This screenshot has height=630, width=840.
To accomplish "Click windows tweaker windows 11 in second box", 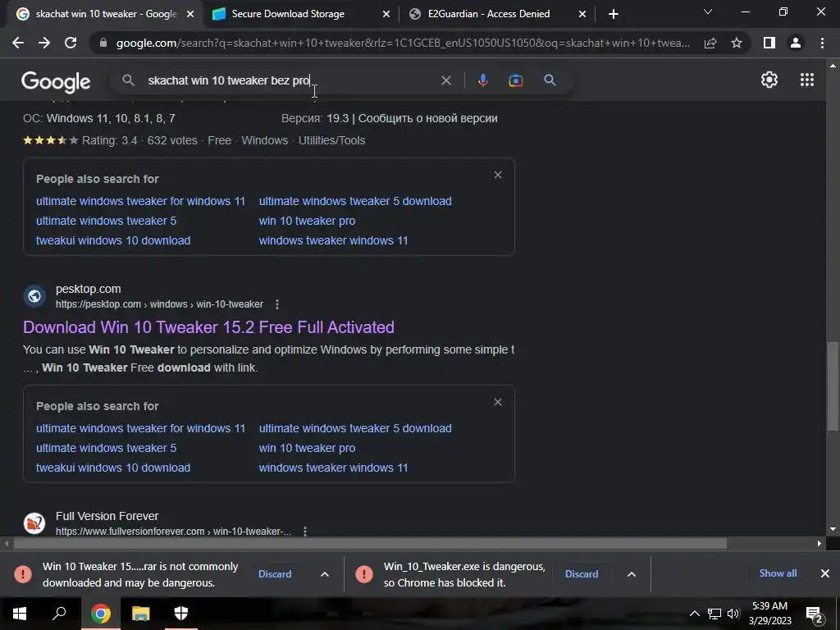I will [333, 468].
